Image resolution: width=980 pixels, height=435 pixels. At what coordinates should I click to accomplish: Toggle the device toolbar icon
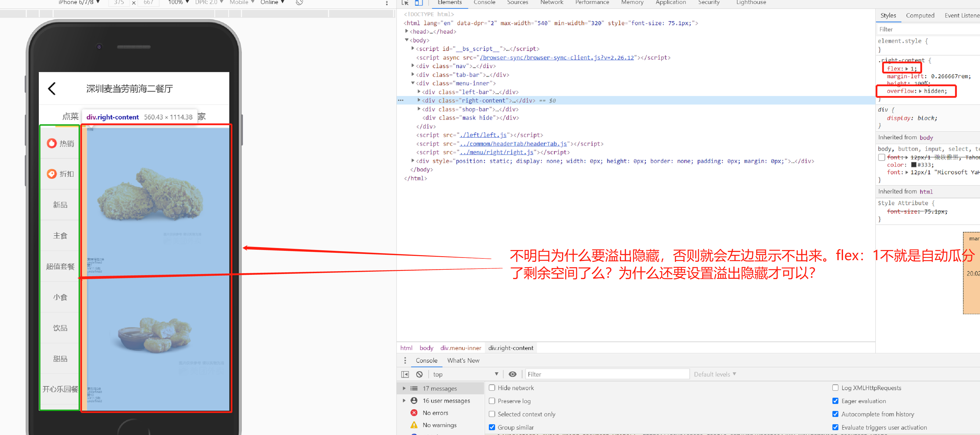418,3
